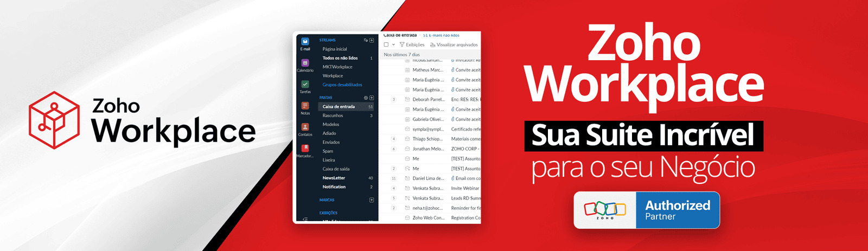
Task: Click the Visualizar arquivados archive icon
Action: coord(432,44)
